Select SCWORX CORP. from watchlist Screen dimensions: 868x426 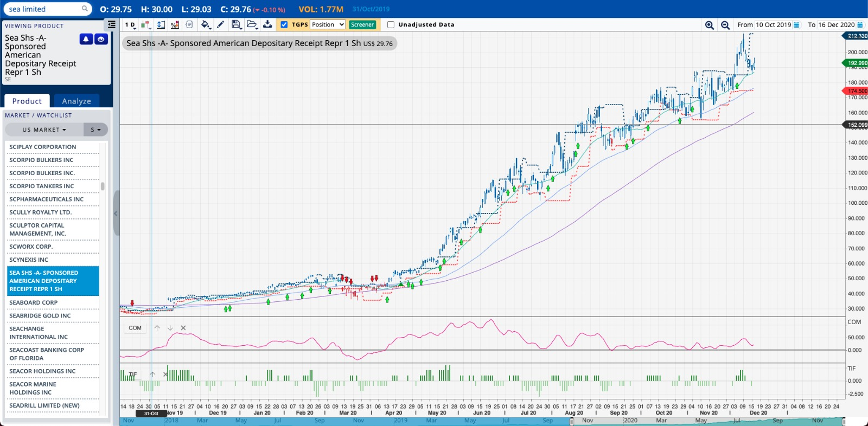click(x=53, y=247)
